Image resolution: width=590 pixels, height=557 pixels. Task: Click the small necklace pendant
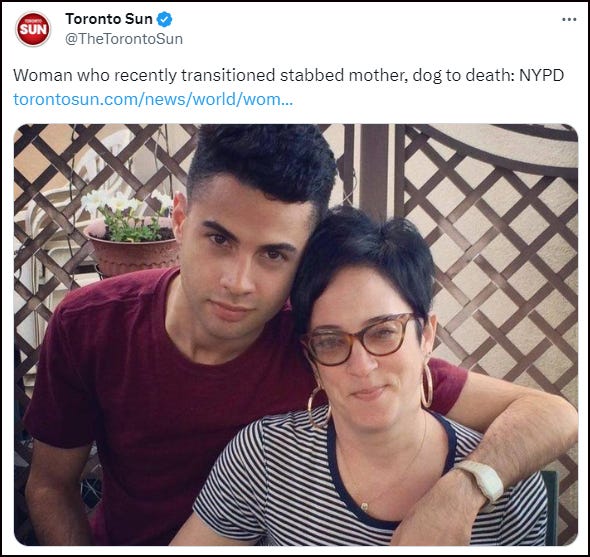pos(364,507)
